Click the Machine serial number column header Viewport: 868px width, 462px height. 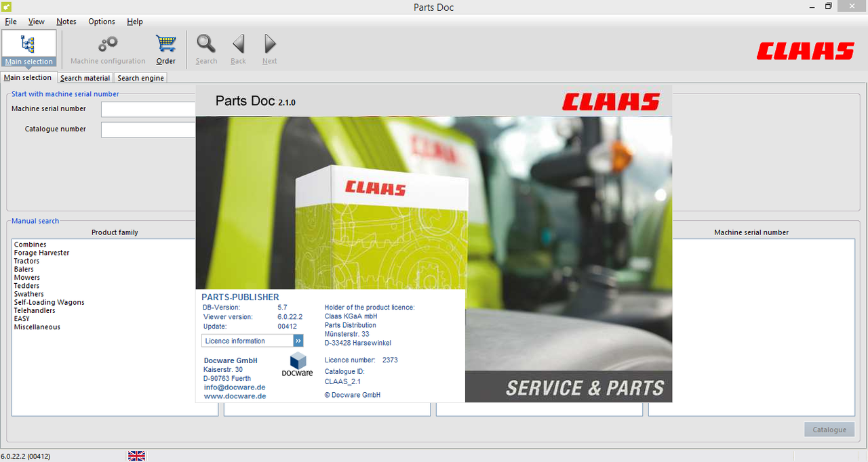pos(751,232)
